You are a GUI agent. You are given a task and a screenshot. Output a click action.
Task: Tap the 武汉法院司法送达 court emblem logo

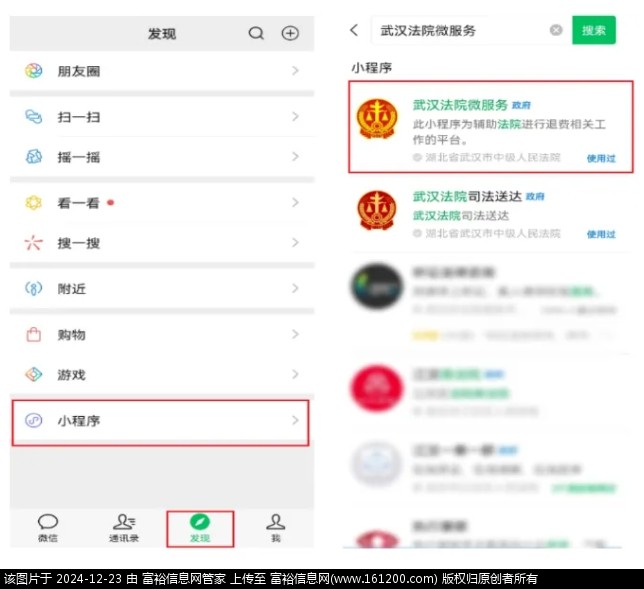tap(377, 210)
